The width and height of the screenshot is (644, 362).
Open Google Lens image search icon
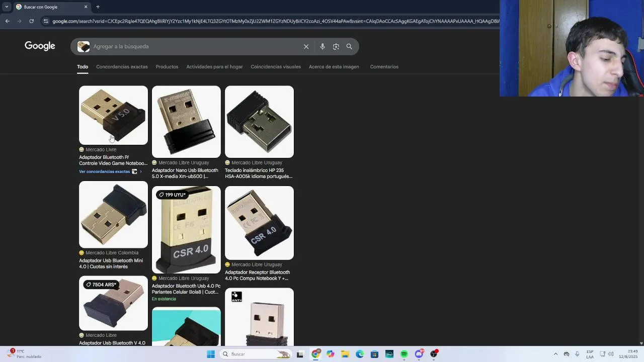(x=336, y=46)
